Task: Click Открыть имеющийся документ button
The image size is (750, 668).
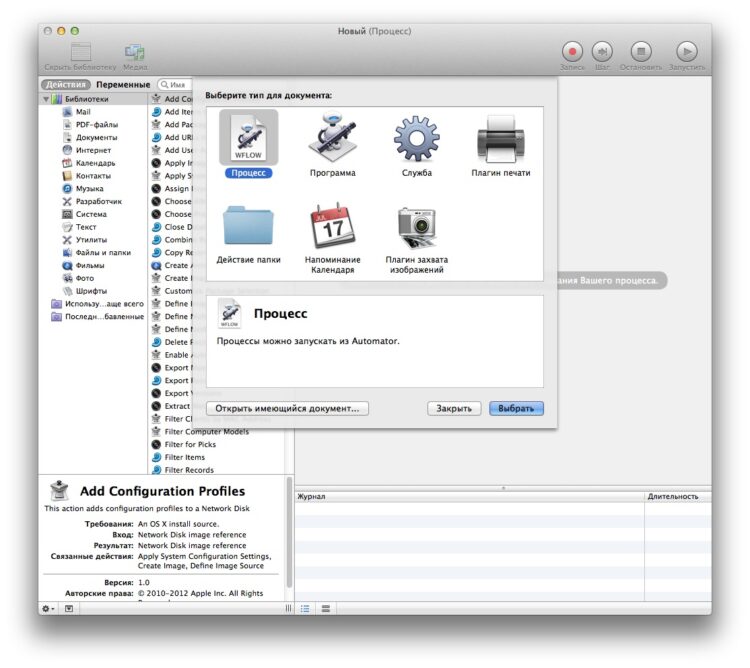Action: coord(288,408)
